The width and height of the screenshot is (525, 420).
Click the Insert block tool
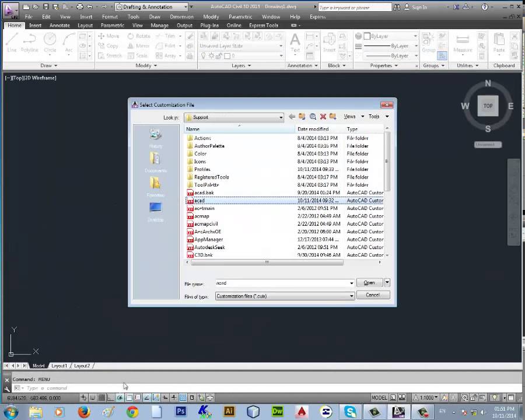click(329, 43)
